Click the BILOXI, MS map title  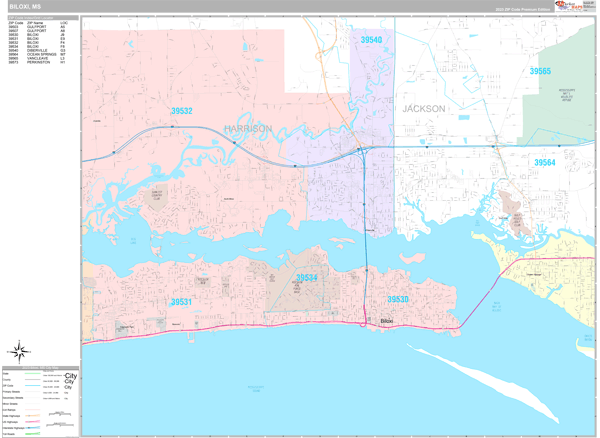click(25, 7)
